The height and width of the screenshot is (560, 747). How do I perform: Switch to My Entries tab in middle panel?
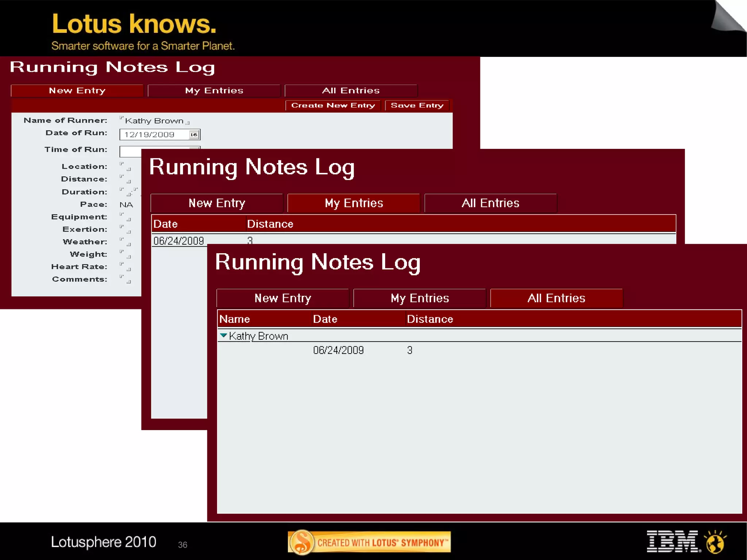pos(353,203)
